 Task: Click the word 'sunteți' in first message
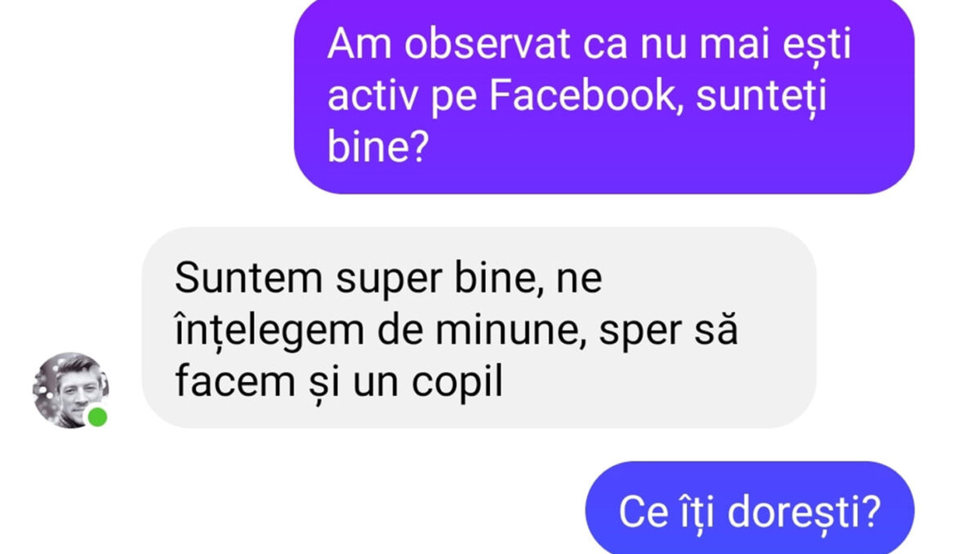(761, 97)
